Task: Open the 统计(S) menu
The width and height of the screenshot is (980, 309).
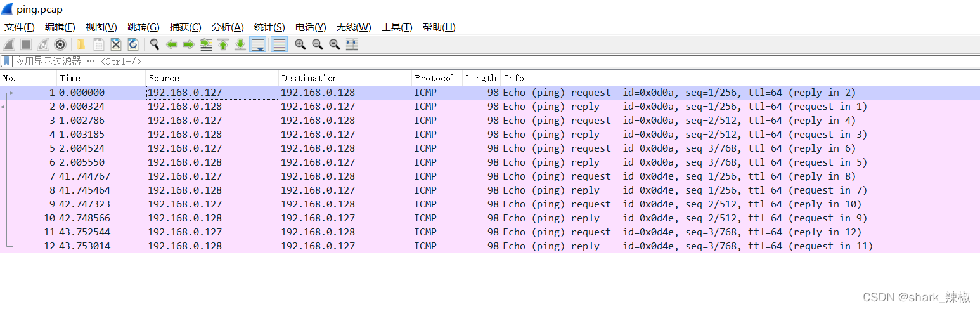Action: tap(269, 27)
